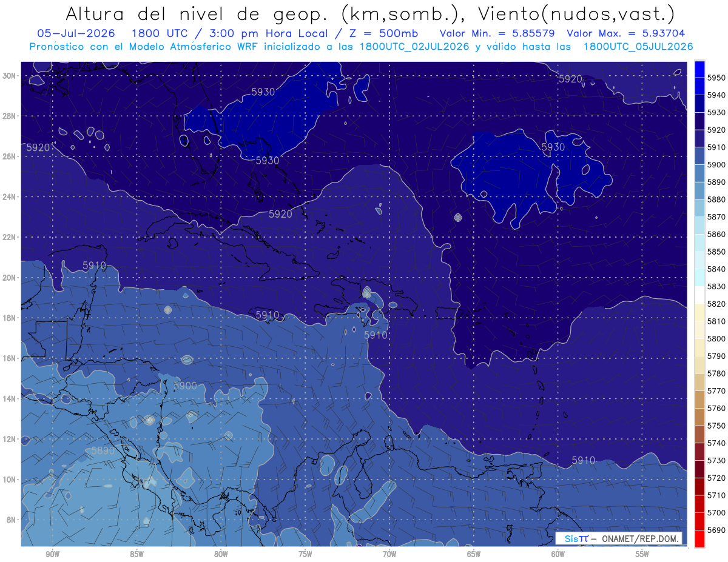Click the bright red swatch at colorbar bottom
The height and width of the screenshot is (562, 728).
[x=699, y=538]
